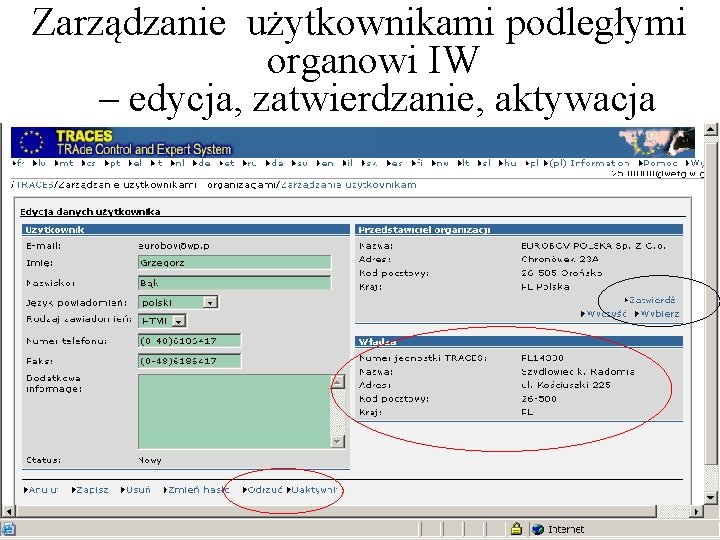Click the Dodatkowa informacje text area
The width and height of the screenshot is (720, 540).
coord(234,411)
